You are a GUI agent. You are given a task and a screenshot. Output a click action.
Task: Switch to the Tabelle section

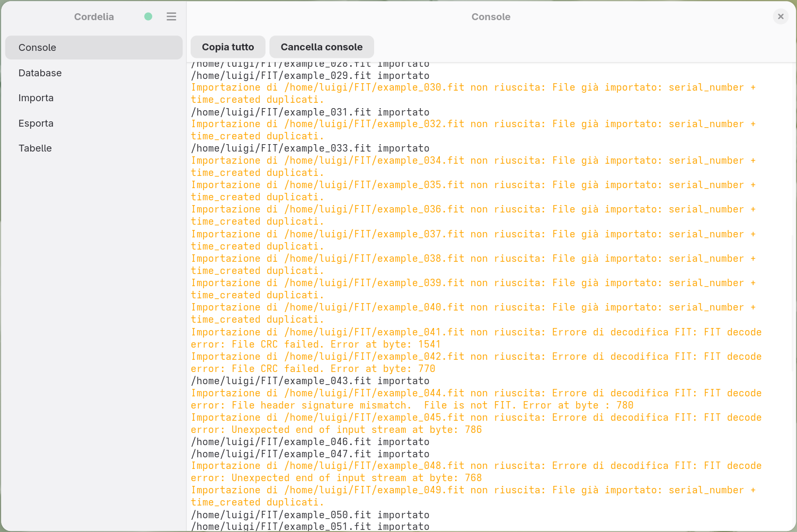94,148
